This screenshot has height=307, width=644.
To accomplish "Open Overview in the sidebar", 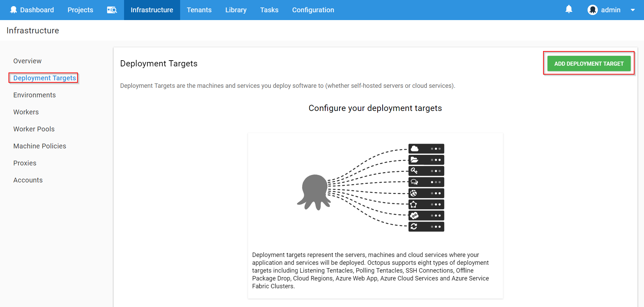I will pos(28,61).
